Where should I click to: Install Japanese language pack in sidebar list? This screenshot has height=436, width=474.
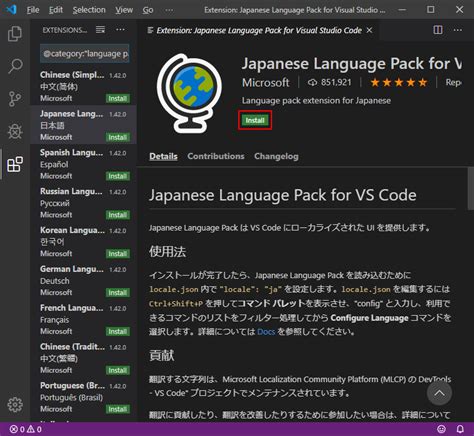click(x=118, y=137)
